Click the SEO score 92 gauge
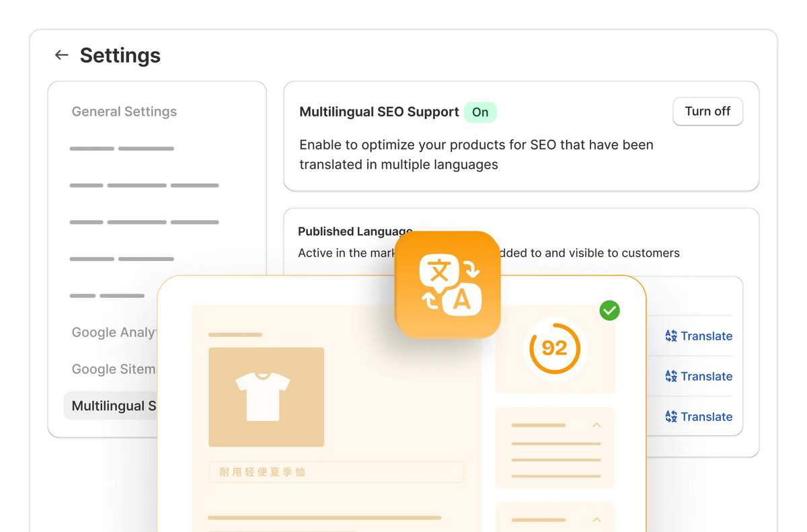Viewport: 807px width, 532px height. (554, 348)
